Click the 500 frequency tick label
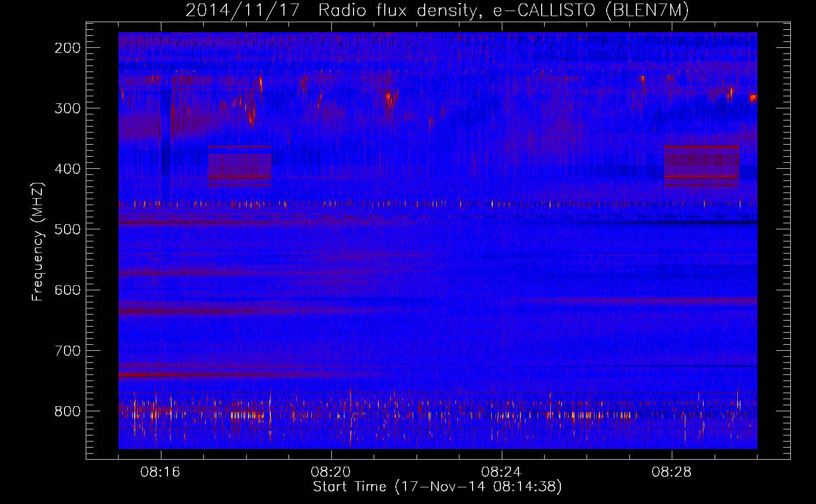The height and width of the screenshot is (504, 816). pyautogui.click(x=67, y=229)
